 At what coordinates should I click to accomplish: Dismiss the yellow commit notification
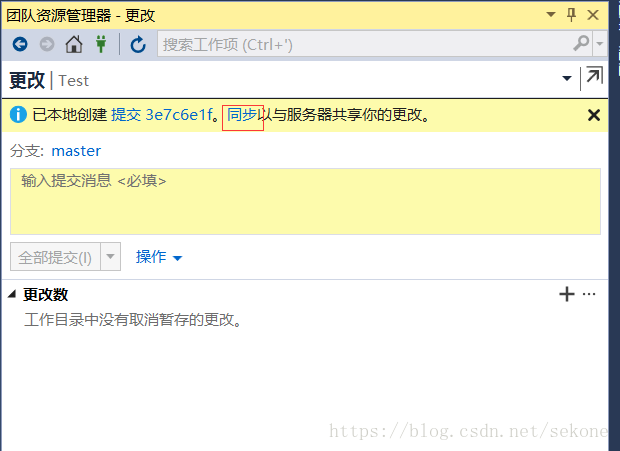tap(594, 115)
